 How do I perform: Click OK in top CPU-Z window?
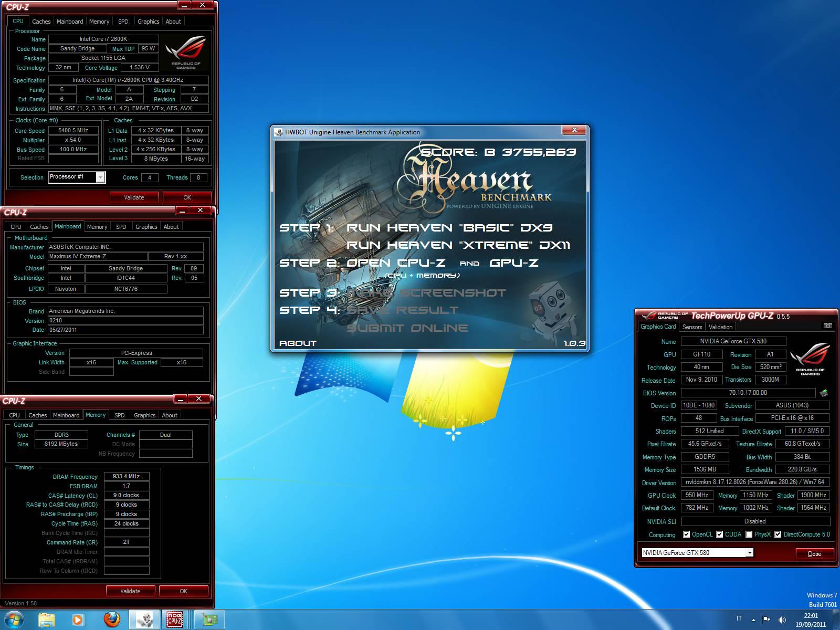(187, 197)
